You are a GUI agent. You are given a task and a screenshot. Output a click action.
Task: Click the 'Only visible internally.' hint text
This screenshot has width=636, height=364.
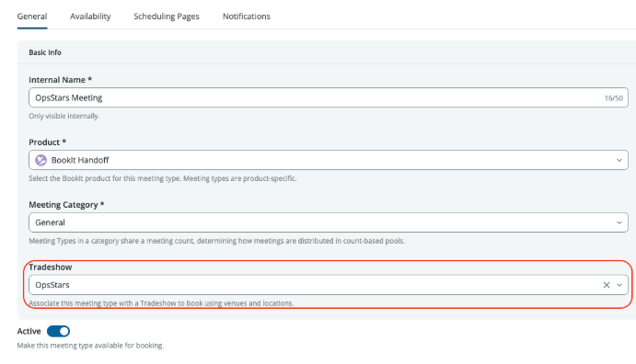[x=64, y=116]
